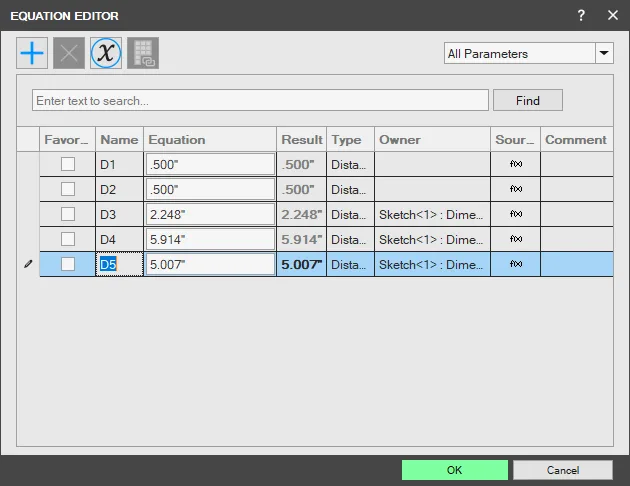The width and height of the screenshot is (630, 486).
Task: Click the fx source icon for D3
Action: pyautogui.click(x=516, y=214)
